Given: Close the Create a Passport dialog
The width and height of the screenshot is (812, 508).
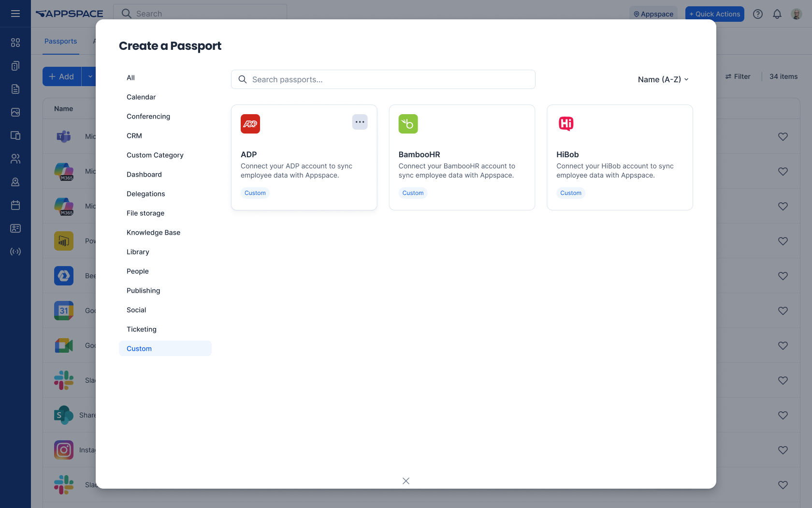Looking at the screenshot, I should click(406, 481).
